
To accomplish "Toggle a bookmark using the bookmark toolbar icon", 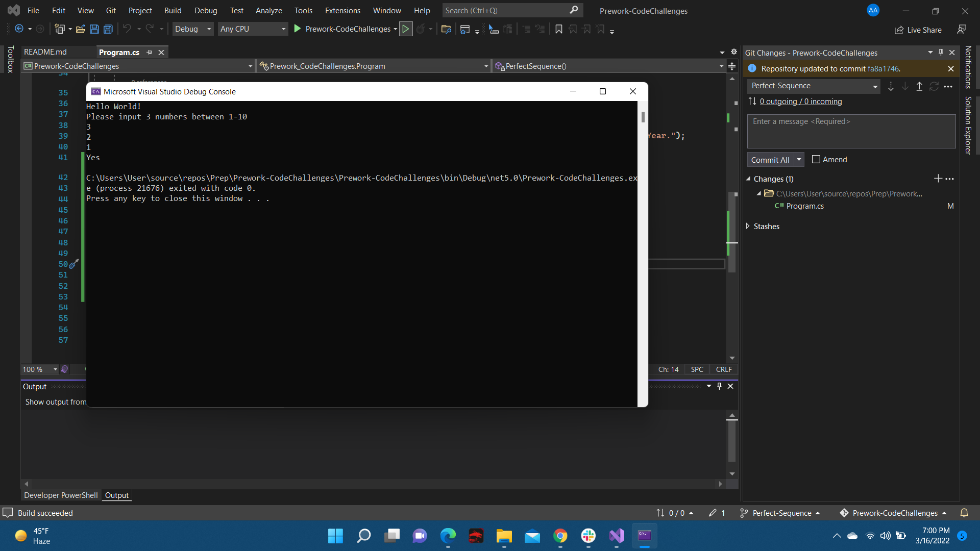I will click(x=558, y=29).
